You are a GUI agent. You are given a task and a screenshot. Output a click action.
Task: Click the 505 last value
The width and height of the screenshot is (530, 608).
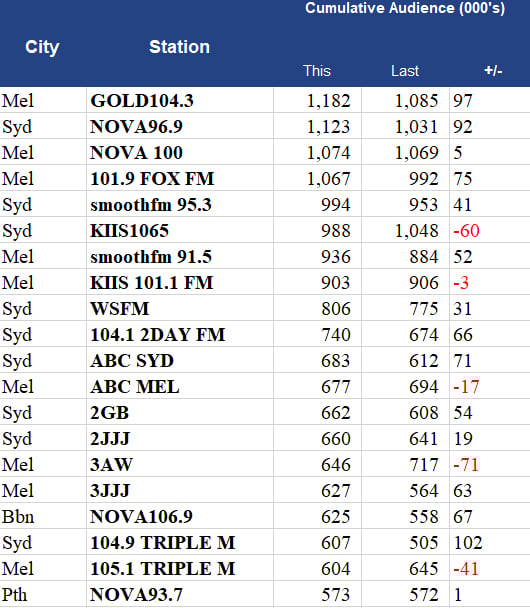click(424, 542)
